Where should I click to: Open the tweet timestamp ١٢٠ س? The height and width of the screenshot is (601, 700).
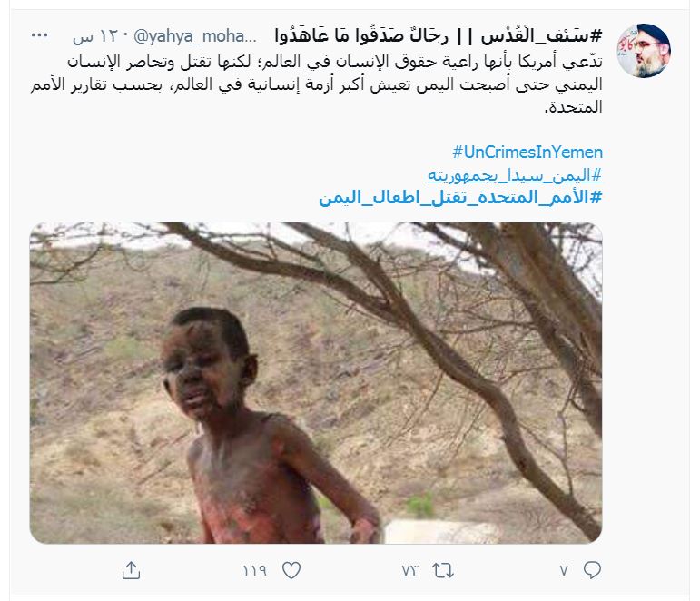(x=97, y=36)
